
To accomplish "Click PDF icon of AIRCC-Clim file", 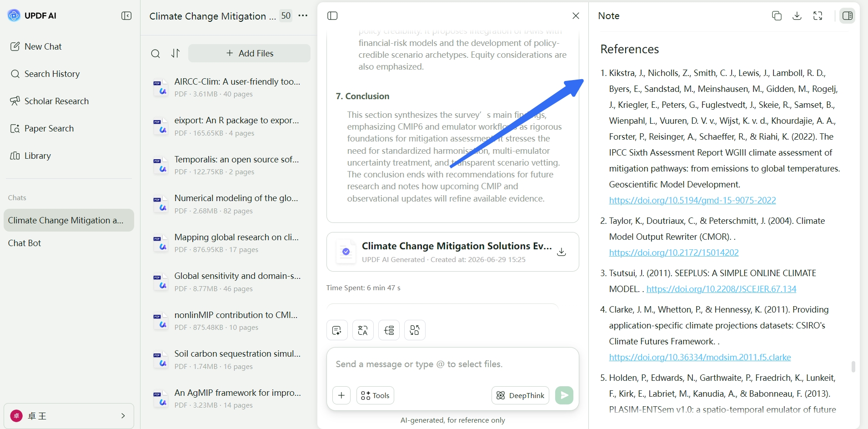I will [160, 88].
